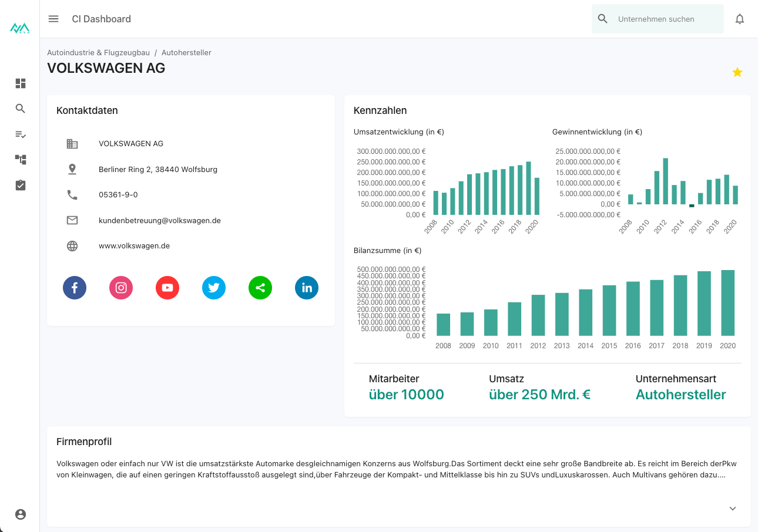This screenshot has width=758, height=532.
Task: Click the Gewinnentwicklung (in €) chart title
Action: [597, 132]
